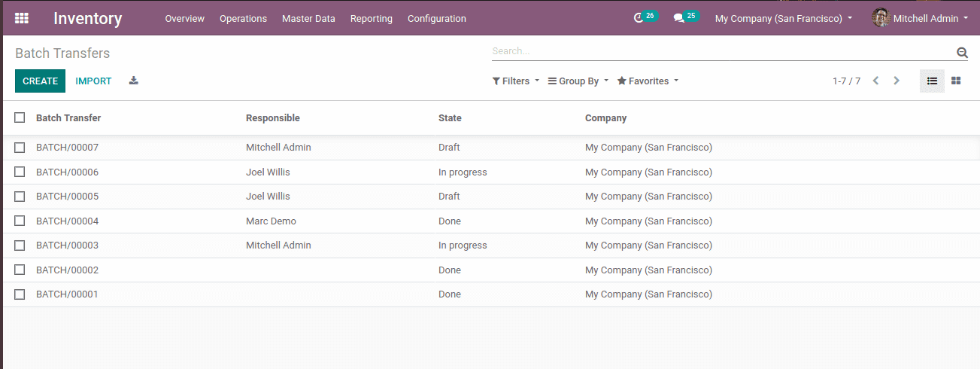The width and height of the screenshot is (980, 369).
Task: Sort by State column header
Action: [x=450, y=117]
